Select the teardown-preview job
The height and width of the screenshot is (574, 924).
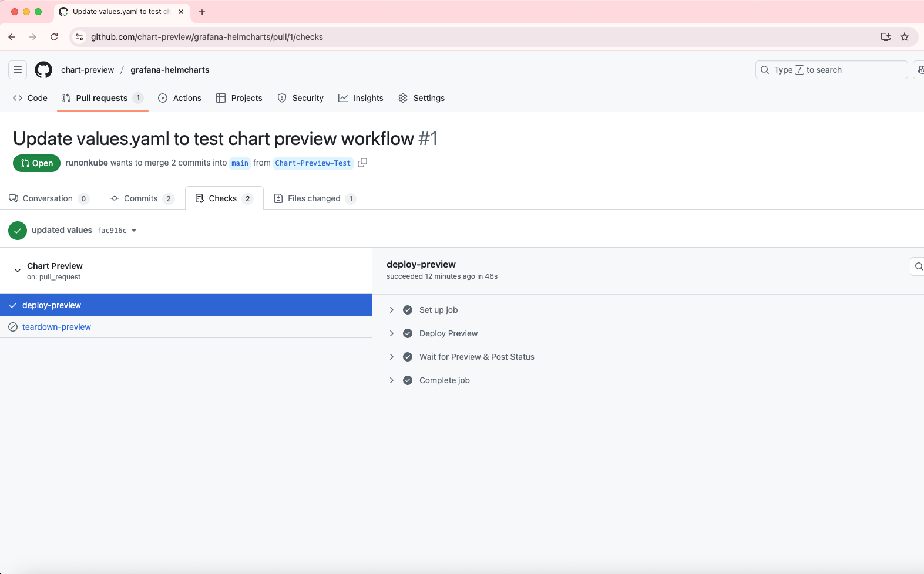(x=186, y=327)
